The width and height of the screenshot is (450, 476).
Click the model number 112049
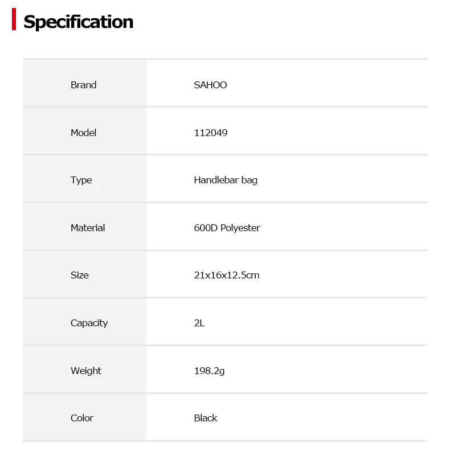(x=211, y=133)
